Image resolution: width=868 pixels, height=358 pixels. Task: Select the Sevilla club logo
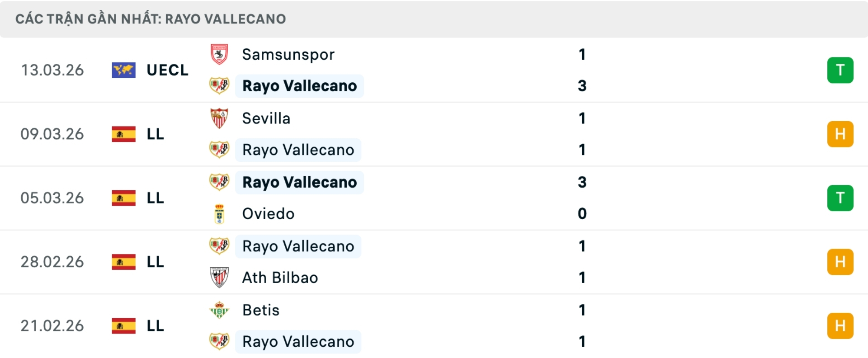click(219, 118)
